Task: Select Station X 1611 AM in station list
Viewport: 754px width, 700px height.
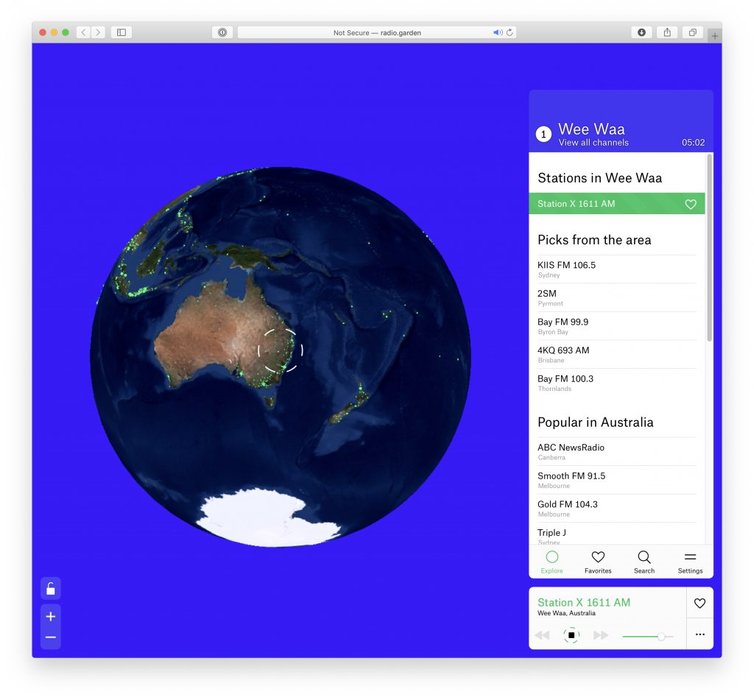Action: click(x=617, y=204)
